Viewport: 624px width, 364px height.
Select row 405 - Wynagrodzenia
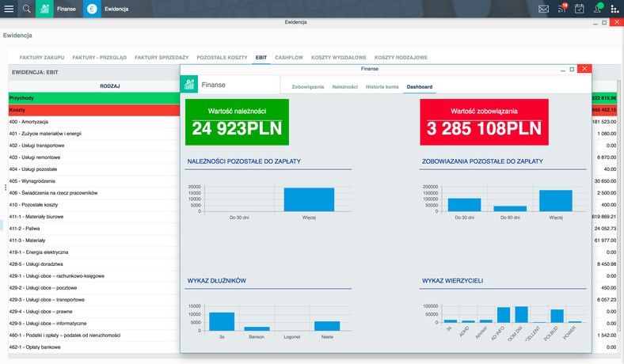pos(94,181)
